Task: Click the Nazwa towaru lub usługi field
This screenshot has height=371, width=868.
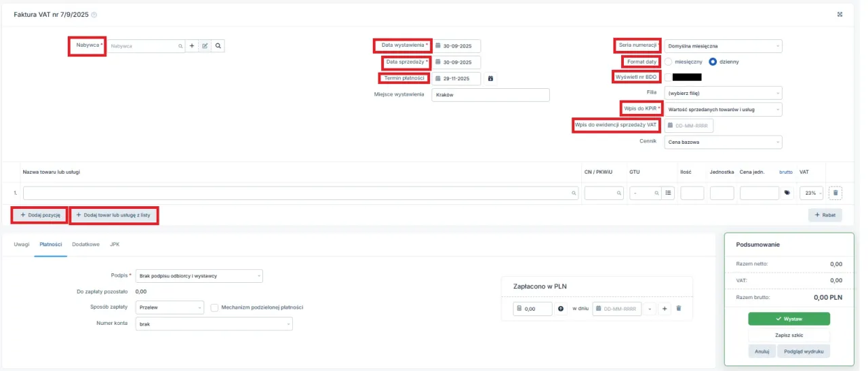Action: (300, 193)
